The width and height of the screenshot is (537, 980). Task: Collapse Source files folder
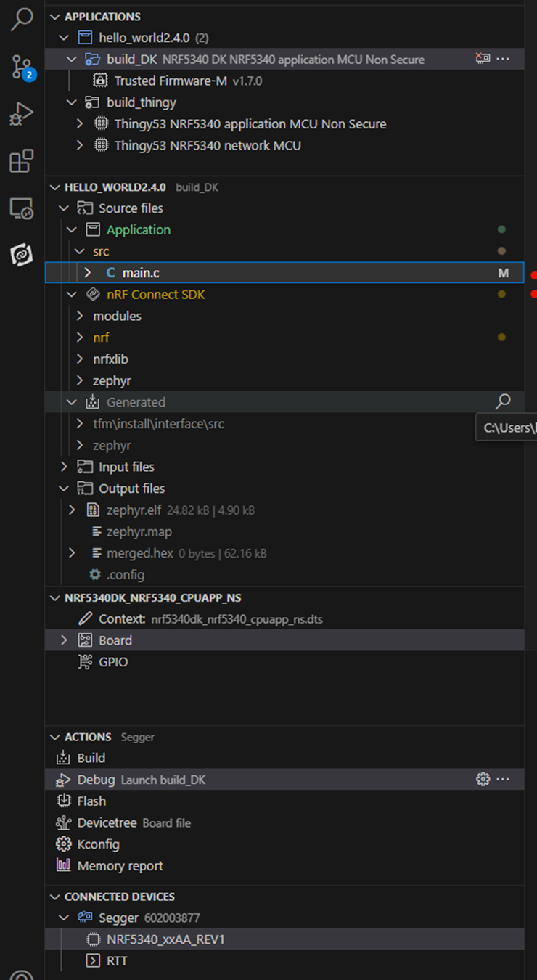point(64,208)
